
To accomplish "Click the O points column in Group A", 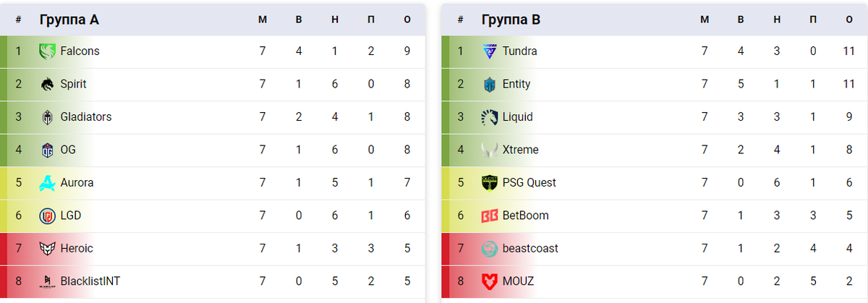I will click(407, 20).
